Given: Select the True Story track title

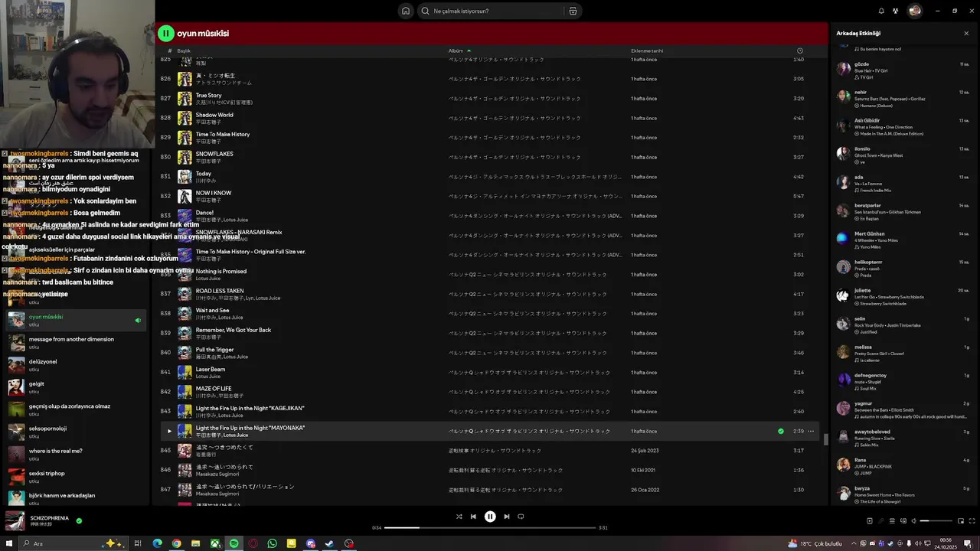Looking at the screenshot, I should (x=208, y=95).
